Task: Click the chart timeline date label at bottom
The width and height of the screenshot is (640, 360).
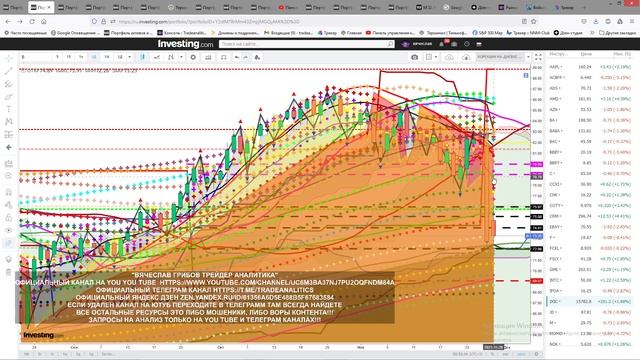Action: [493, 347]
